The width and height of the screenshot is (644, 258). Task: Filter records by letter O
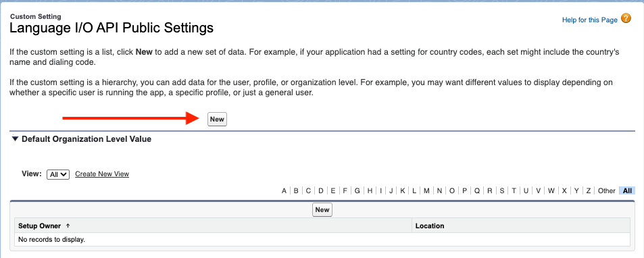click(452, 190)
